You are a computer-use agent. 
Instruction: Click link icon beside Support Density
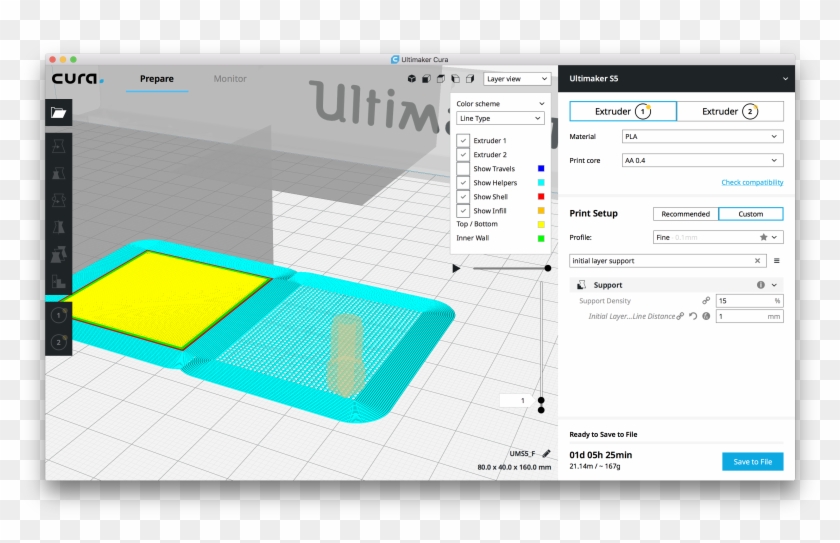[705, 300]
